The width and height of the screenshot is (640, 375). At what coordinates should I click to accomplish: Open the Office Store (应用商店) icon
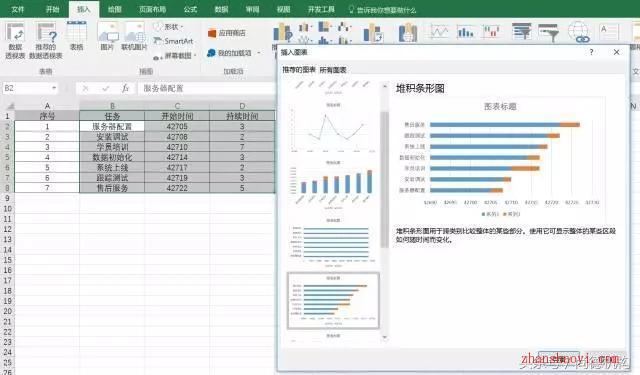pos(227,33)
